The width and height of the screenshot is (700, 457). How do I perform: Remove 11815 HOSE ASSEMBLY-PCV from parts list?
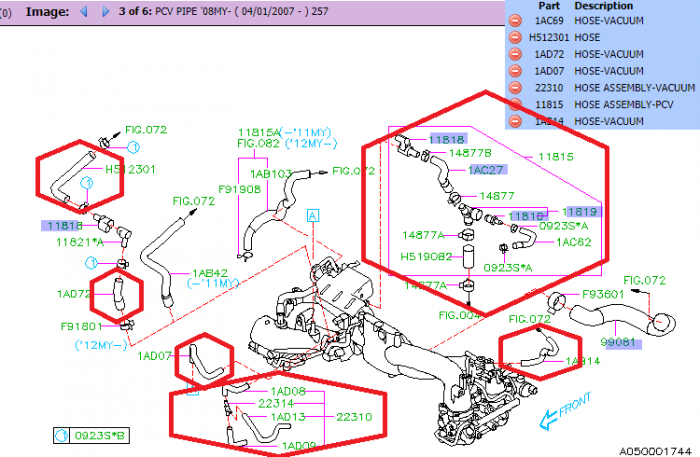515,104
